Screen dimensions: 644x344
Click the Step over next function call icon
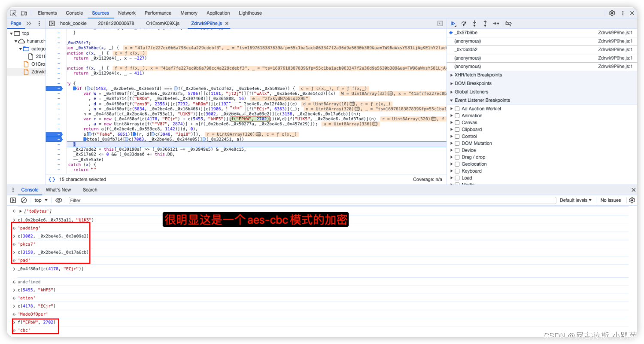(x=463, y=24)
